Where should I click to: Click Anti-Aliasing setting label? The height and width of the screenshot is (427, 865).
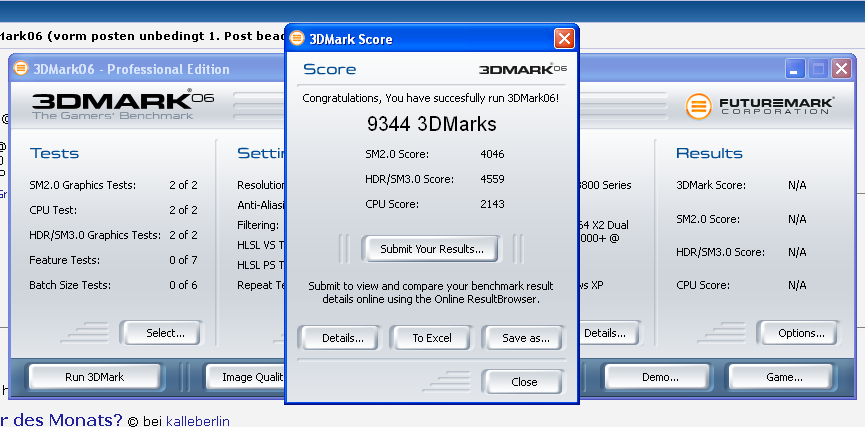pyautogui.click(x=260, y=205)
